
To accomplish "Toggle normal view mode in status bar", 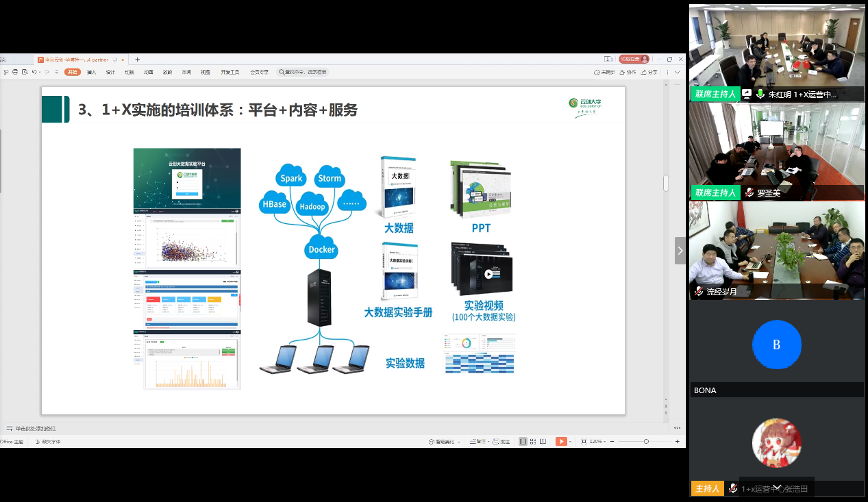I will 522,442.
